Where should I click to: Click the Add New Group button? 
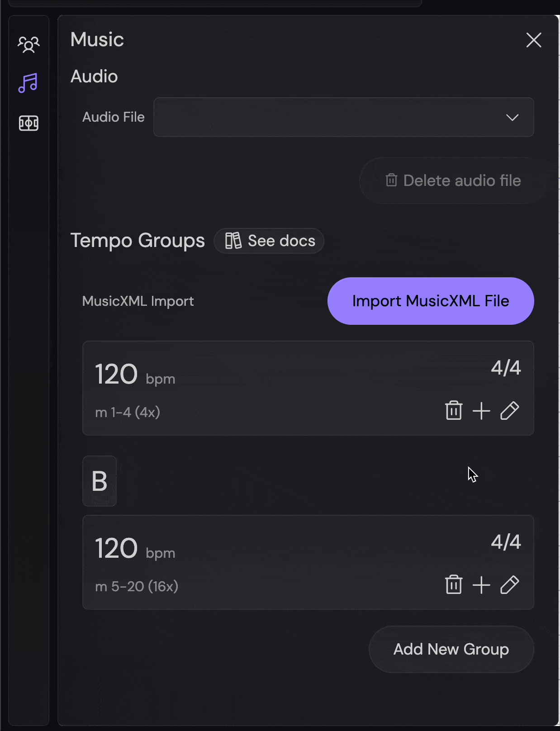tap(451, 649)
